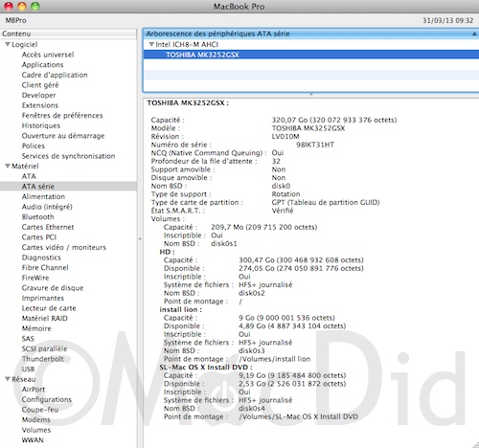The width and height of the screenshot is (479, 448).
Task: Show USB devices entry
Action: point(28,370)
